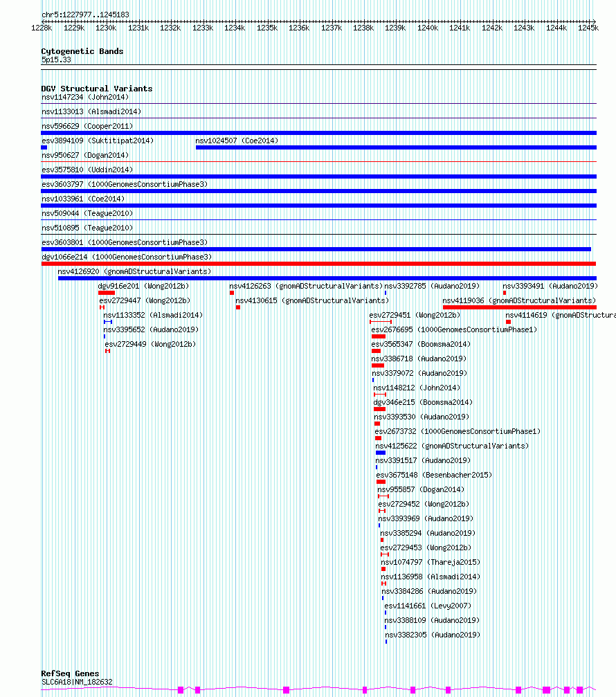Open the esv3894109 (Suktitipat2014) variant
This screenshot has height=697, width=616.
[98, 141]
